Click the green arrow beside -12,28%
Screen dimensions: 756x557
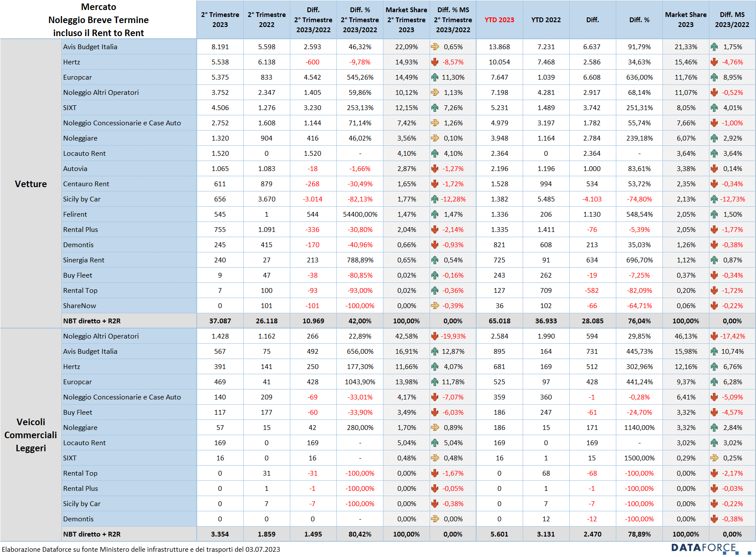(x=435, y=199)
